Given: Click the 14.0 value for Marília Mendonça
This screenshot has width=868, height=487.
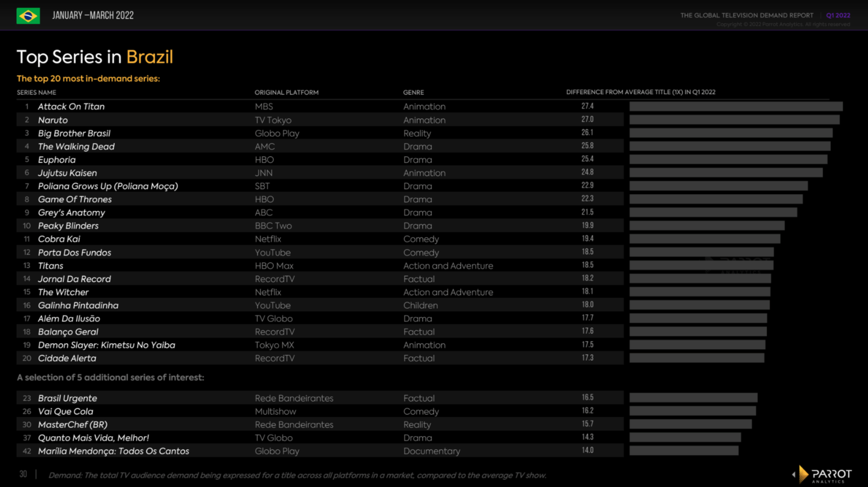Looking at the screenshot, I should pos(587,450).
